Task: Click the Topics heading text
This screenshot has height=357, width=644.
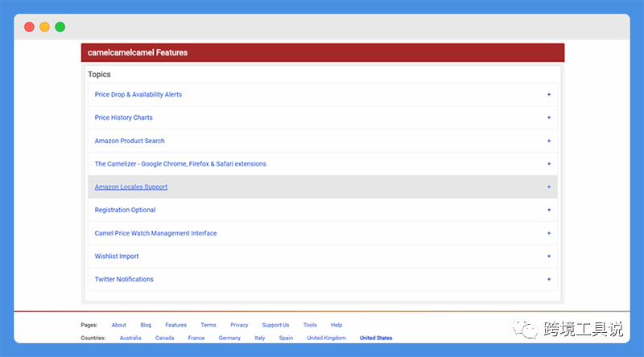Action: coord(99,74)
